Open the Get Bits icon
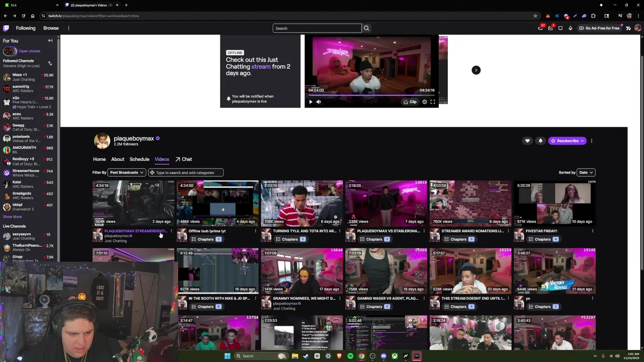 click(570, 28)
